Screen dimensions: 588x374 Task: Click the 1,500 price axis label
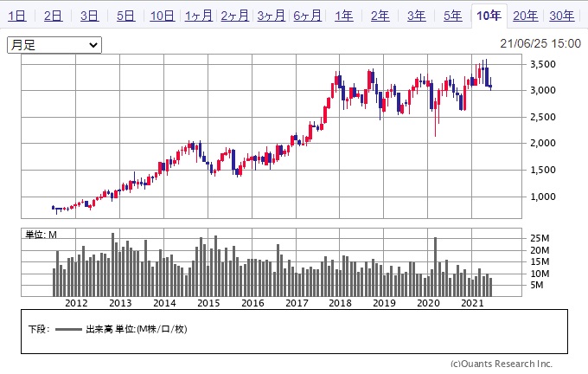(543, 170)
